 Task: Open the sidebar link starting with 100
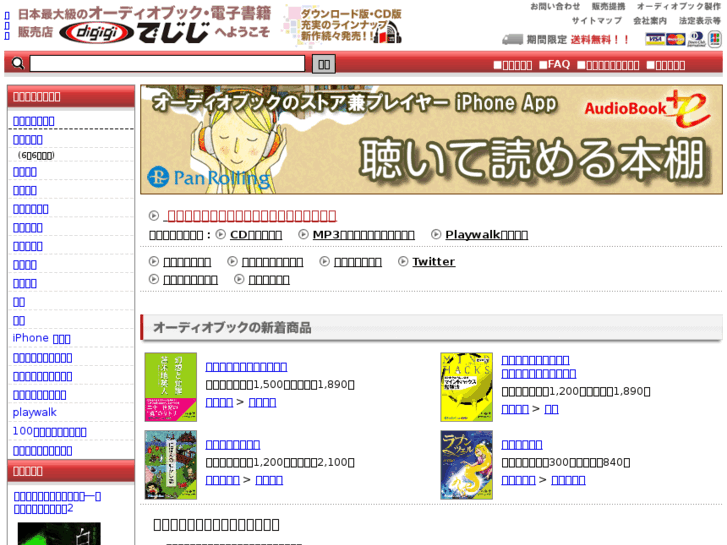click(49, 431)
